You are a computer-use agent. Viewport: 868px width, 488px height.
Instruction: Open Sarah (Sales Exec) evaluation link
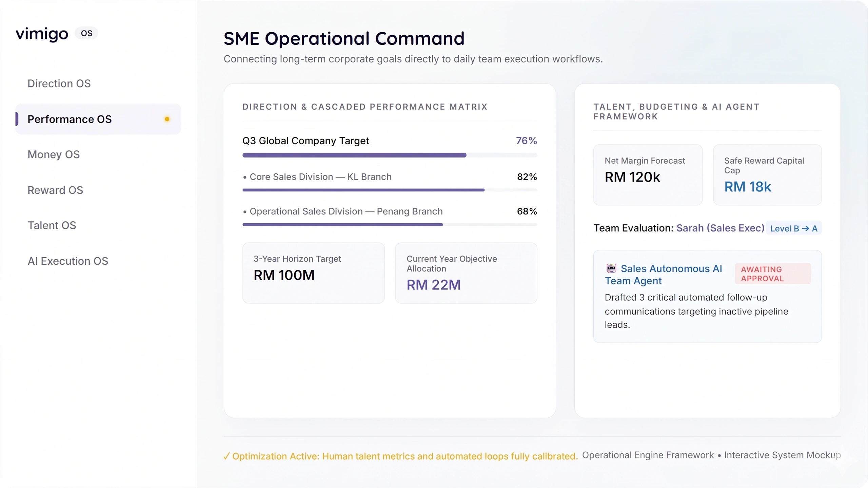[x=720, y=228]
